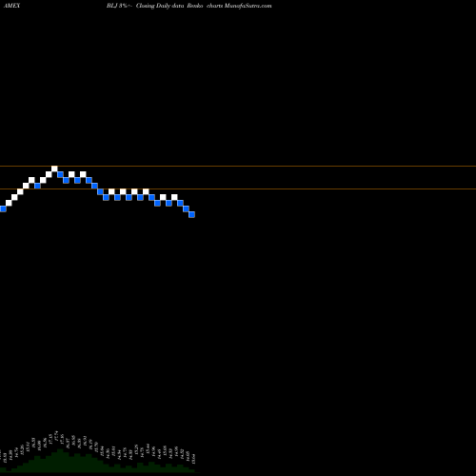
Task: Click the 15.44 price label
Action: pyautogui.click(x=148, y=449)
